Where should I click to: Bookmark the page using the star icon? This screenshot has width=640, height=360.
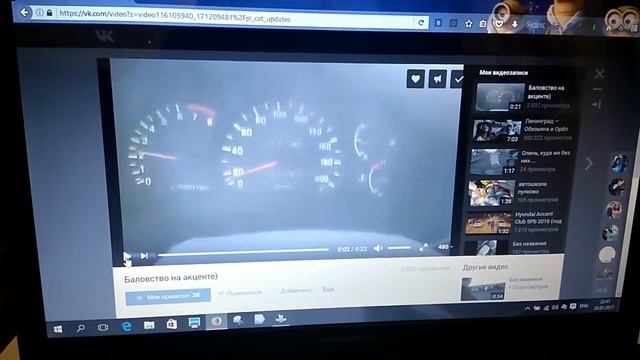(469, 24)
